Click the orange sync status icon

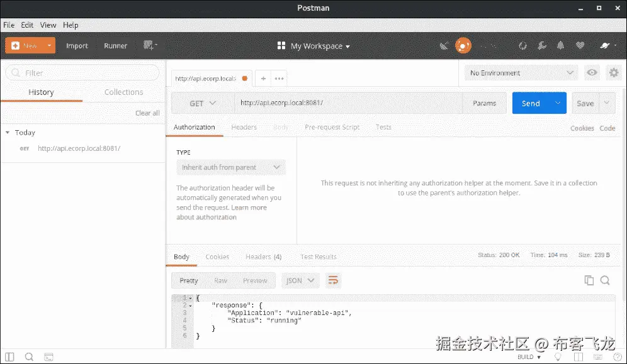(463, 46)
